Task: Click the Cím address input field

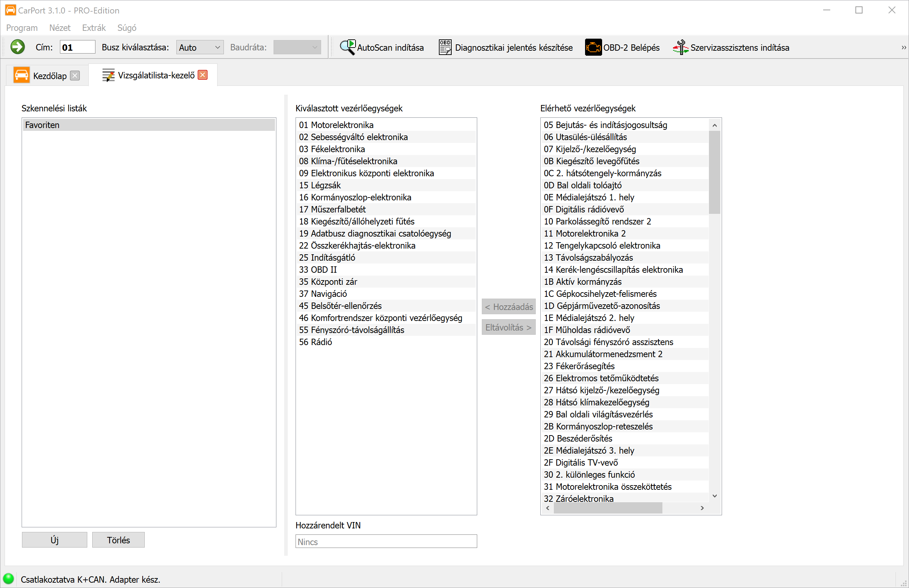Action: (78, 48)
